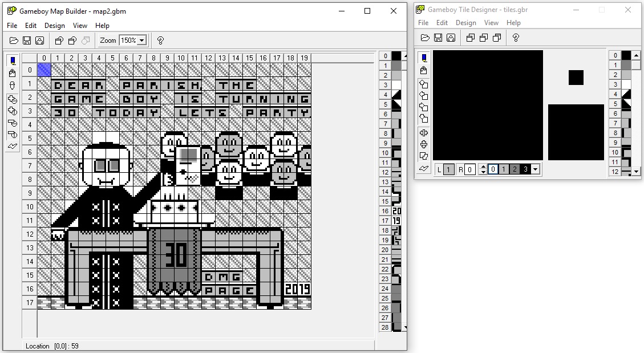Click Insert row icon in Map Builder sidebar
This screenshot has height=353, width=644.
(13, 99)
